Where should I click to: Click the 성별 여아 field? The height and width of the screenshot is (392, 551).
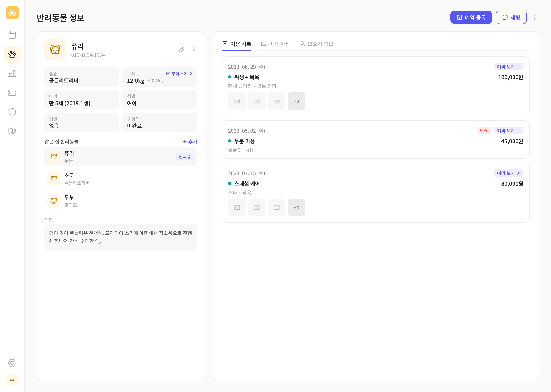pos(160,100)
